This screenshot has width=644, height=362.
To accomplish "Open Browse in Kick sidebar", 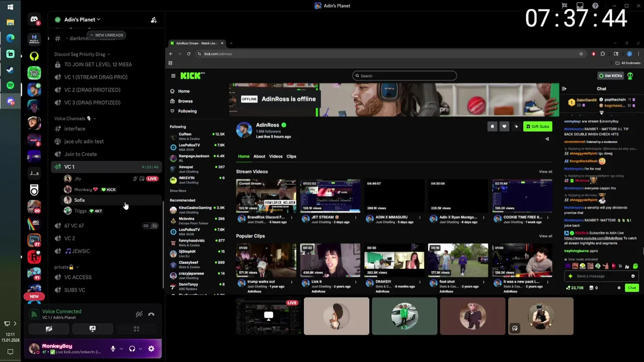I will [x=185, y=101].
